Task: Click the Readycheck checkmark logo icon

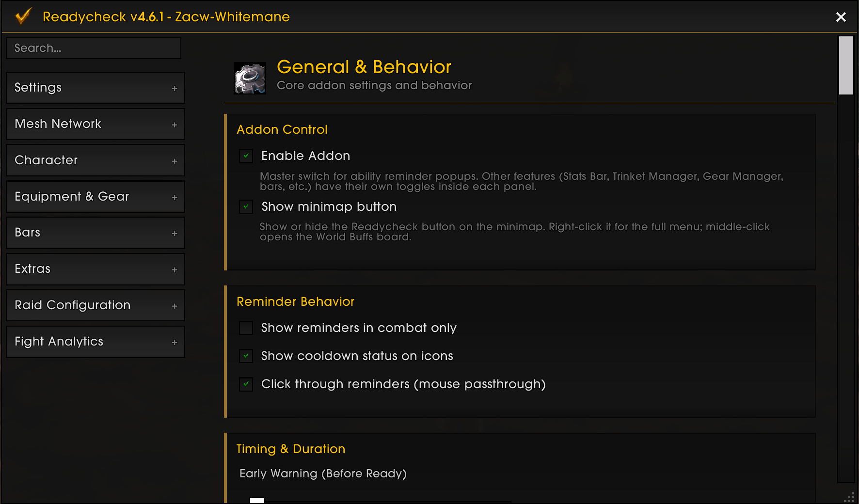Action: click(23, 16)
